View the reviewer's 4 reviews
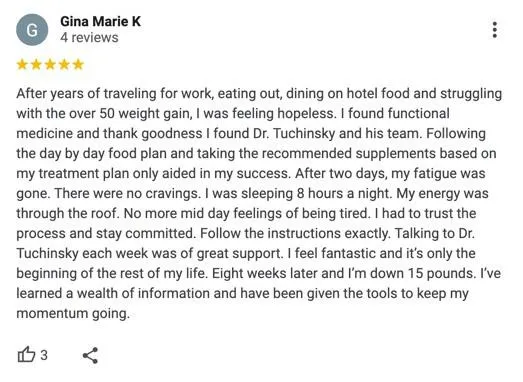 [x=89, y=37]
